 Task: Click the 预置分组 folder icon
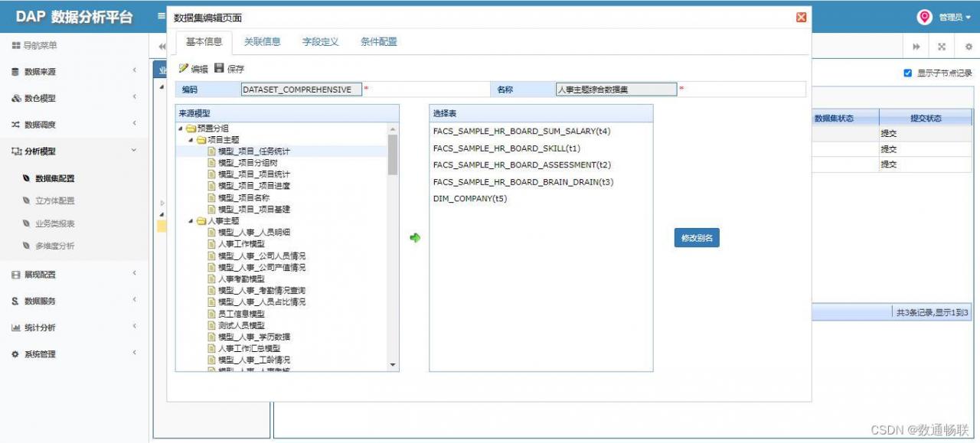191,129
